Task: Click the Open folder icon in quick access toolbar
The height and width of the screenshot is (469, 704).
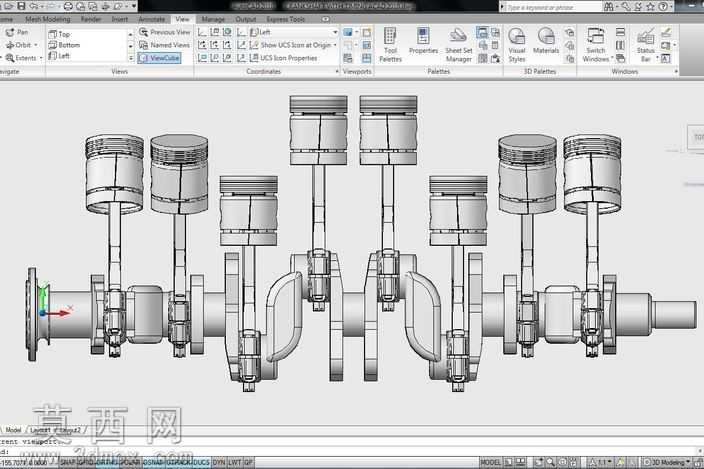Action: pyautogui.click(x=9, y=6)
